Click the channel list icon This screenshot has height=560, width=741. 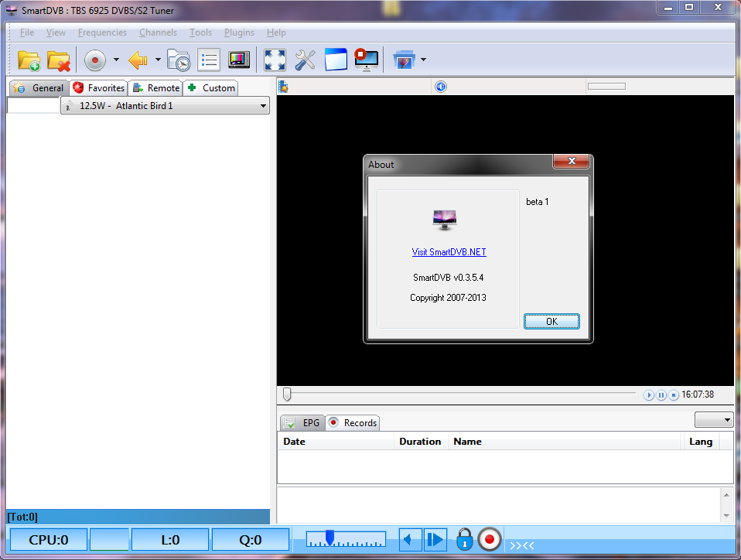pos(209,60)
